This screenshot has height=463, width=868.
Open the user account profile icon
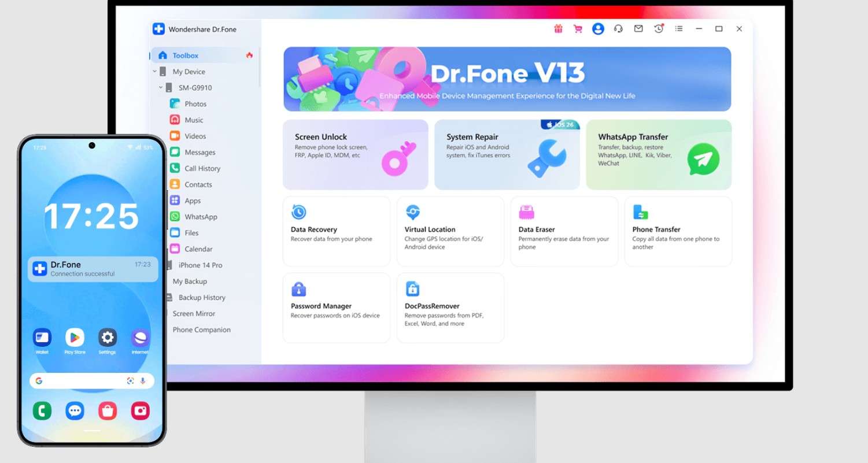598,29
